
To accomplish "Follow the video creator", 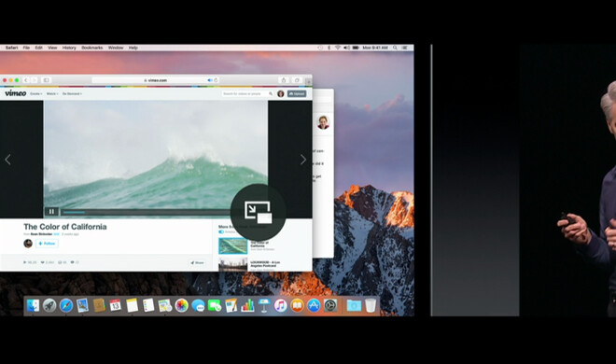I will [x=48, y=244].
